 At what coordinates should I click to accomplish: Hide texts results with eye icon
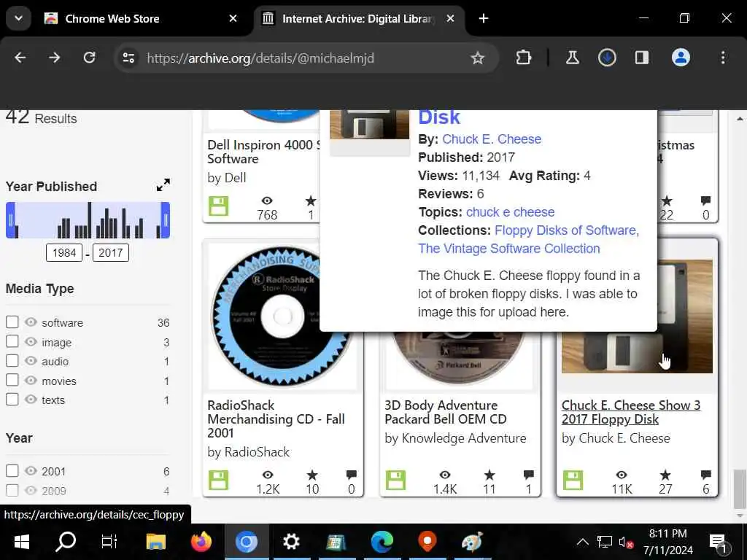[x=31, y=400]
